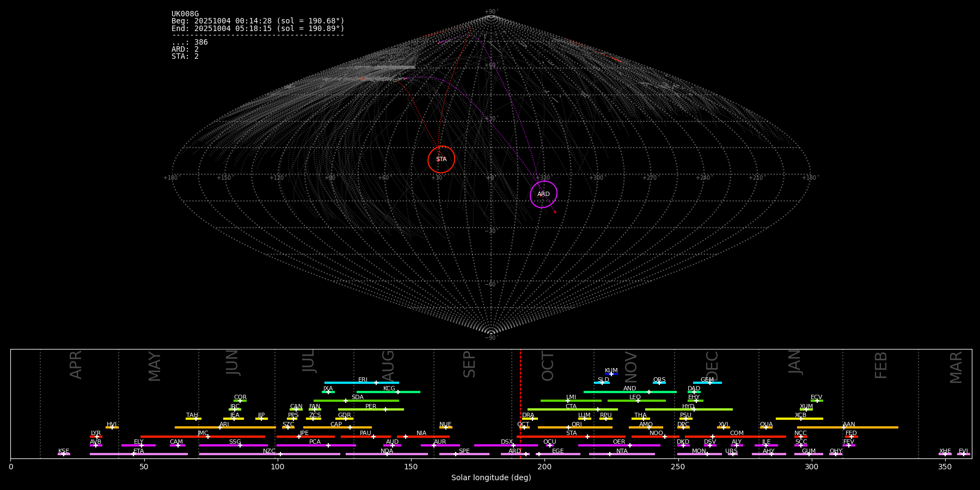Screen dimensions: 980x490
Task: Click the '+330' longitude label on the sky map
Action: point(543,178)
